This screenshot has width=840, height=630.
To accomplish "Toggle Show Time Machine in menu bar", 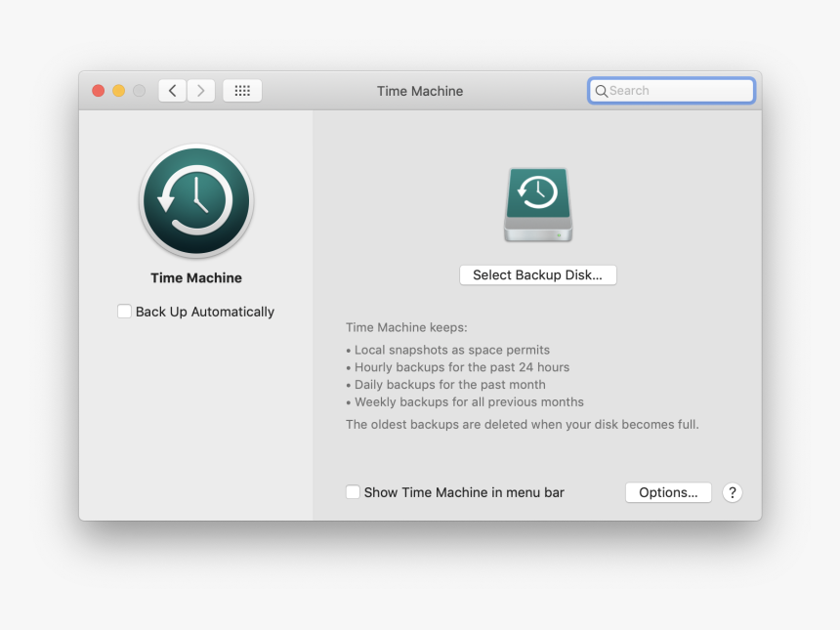I will click(354, 492).
